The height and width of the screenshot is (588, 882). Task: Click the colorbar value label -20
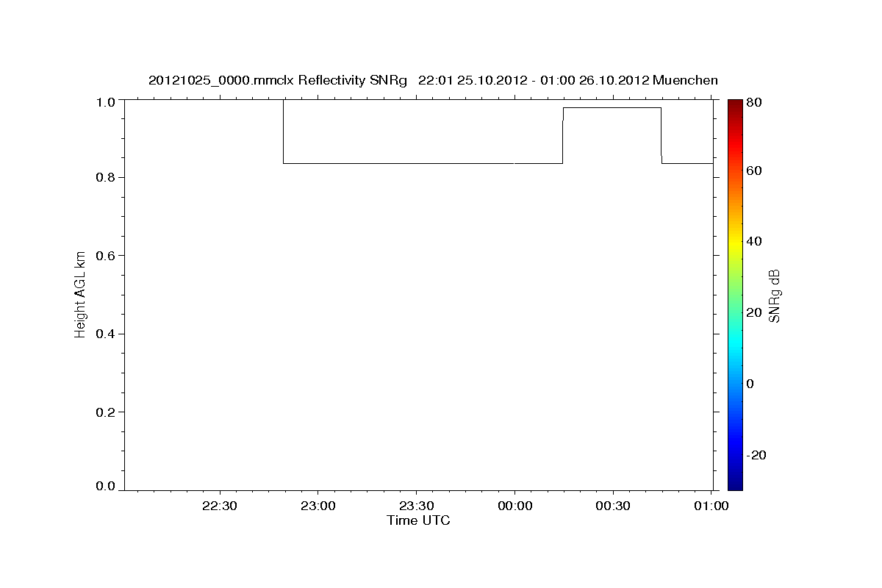click(756, 455)
